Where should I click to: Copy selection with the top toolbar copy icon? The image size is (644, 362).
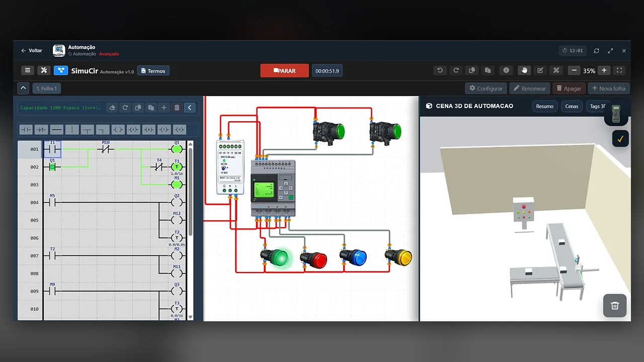472,70
